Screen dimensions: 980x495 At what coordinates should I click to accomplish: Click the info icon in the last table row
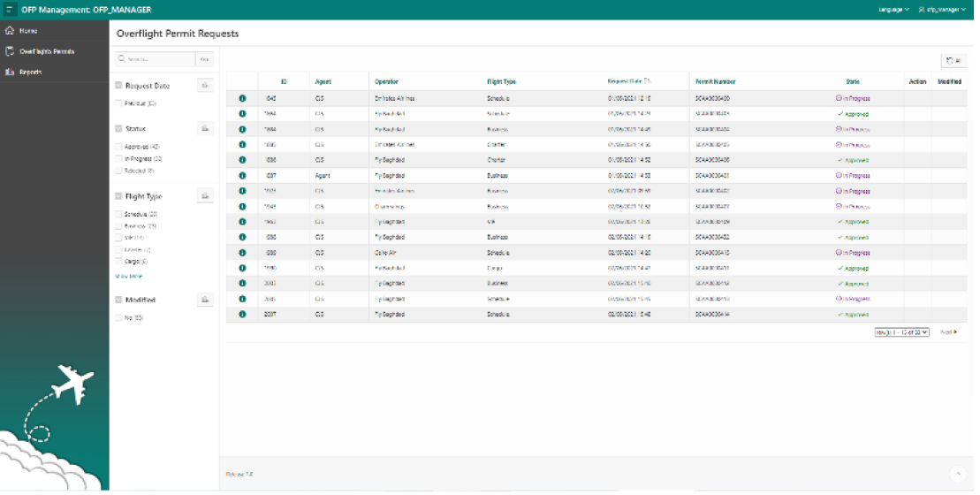point(242,314)
